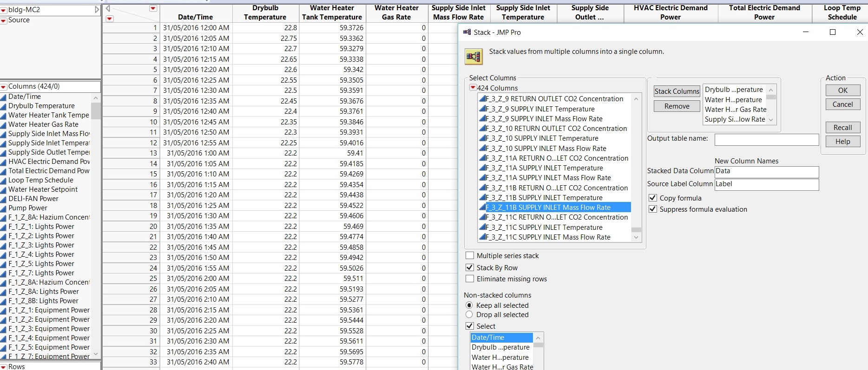The image size is (868, 370).
Task: Click the F_1_Z_2: Equipment Power column icon
Action: [x=4, y=319]
